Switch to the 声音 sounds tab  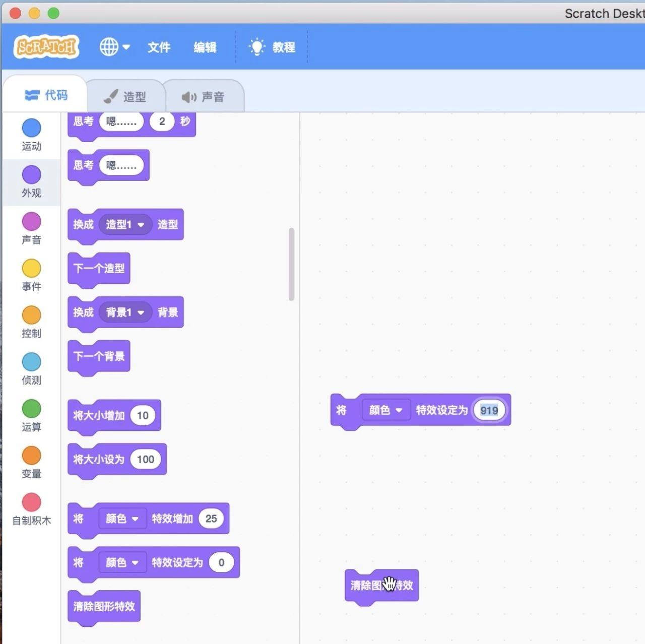click(x=203, y=97)
